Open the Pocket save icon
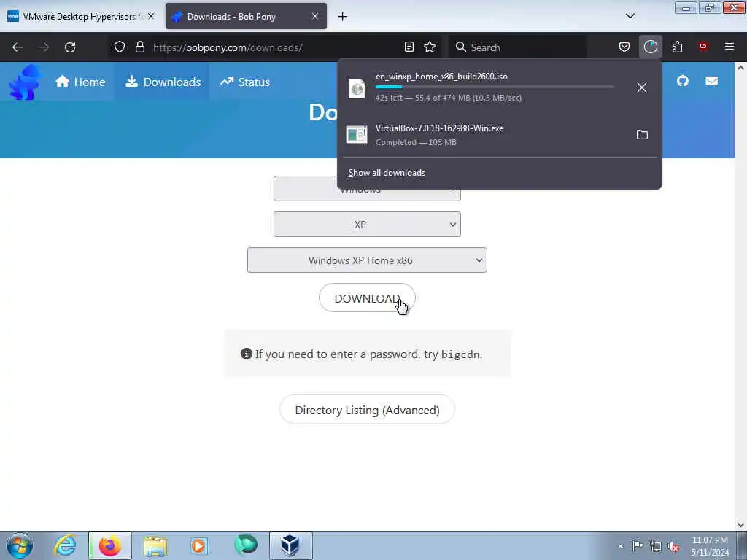Viewport: 747px width, 560px height. point(624,47)
